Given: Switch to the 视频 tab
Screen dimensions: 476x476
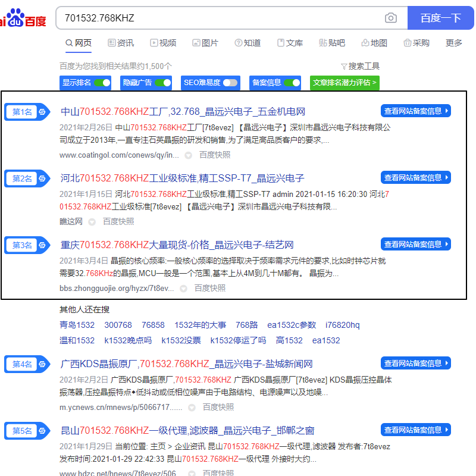Looking at the screenshot, I should coord(163,43).
